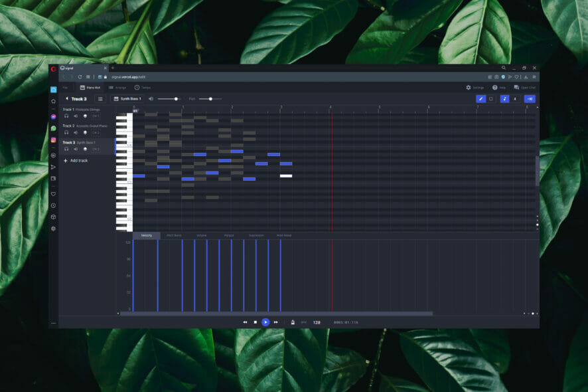Click Add track button
The image size is (588, 392).
click(76, 161)
